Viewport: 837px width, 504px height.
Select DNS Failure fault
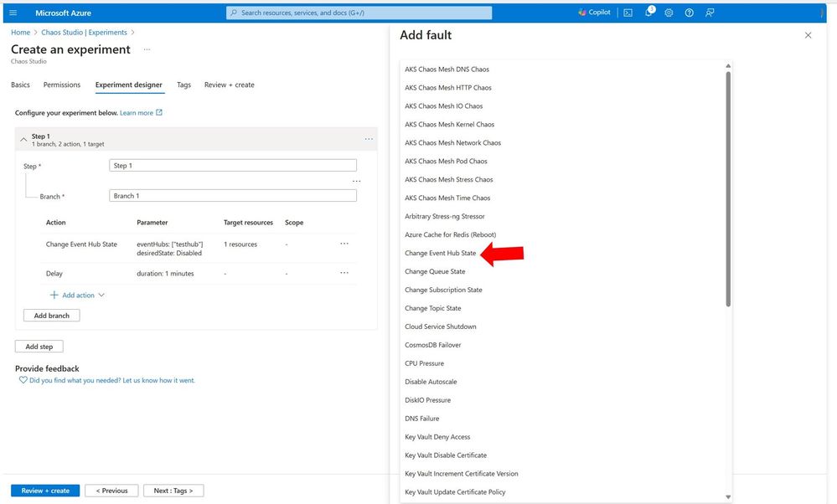tap(422, 419)
